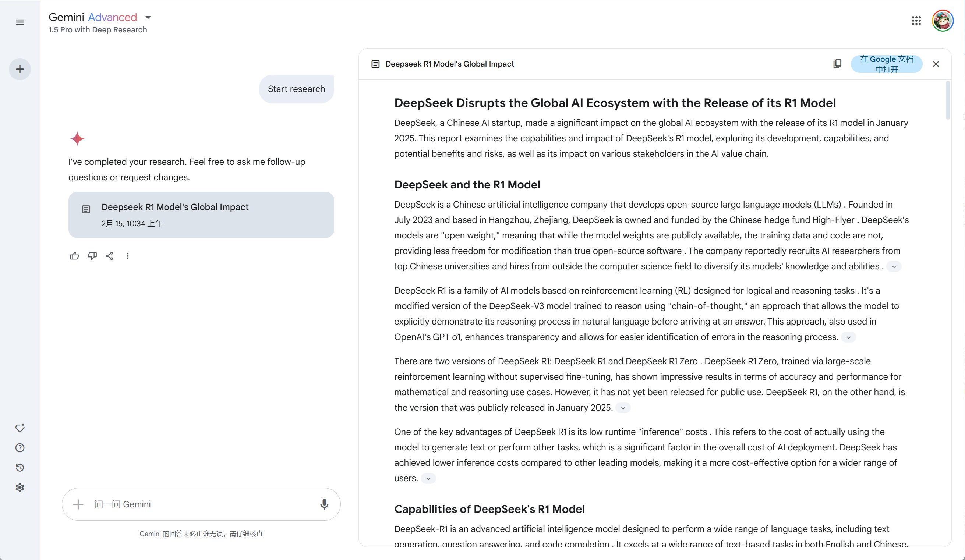Expand Gemini Advanced model selector dropdown
The height and width of the screenshot is (560, 965).
(148, 18)
